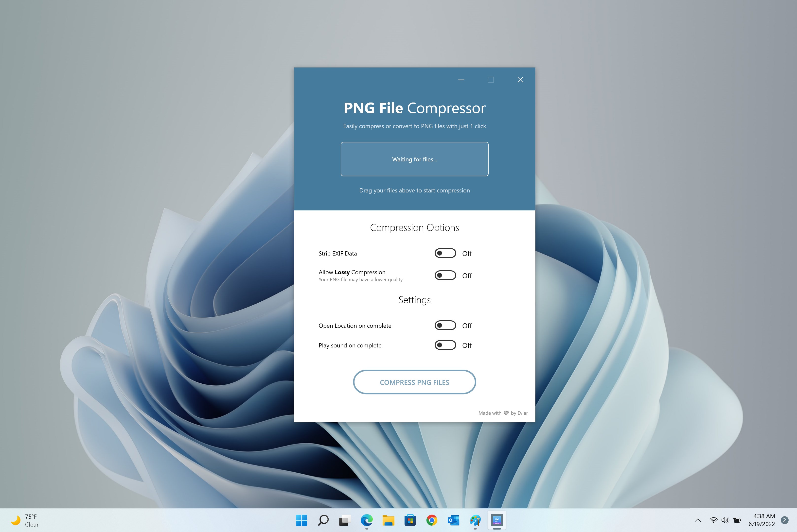Launch Google Chrome from the taskbar
Image resolution: width=797 pixels, height=532 pixels.
(x=432, y=520)
